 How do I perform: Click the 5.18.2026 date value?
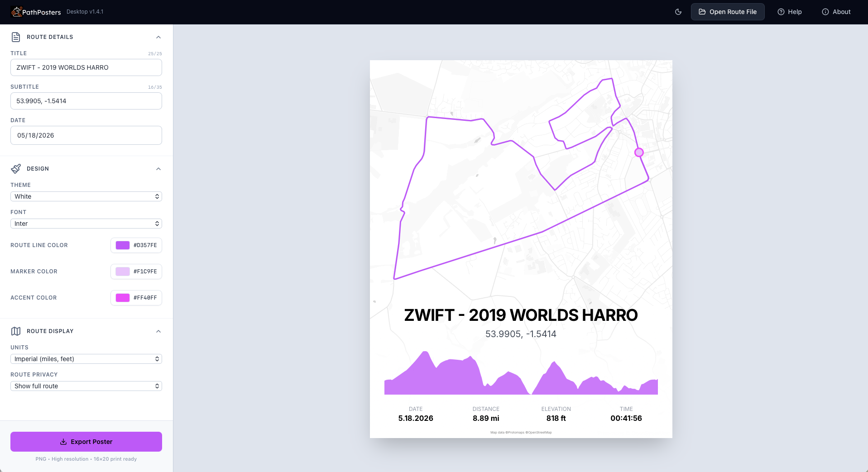tap(416, 418)
